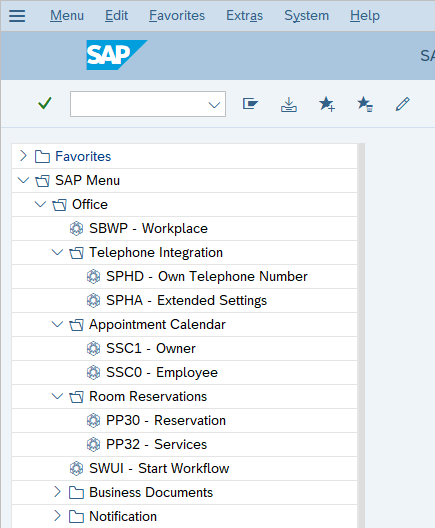Click the SPHA transaction cube icon
435x528 pixels.
tap(93, 301)
